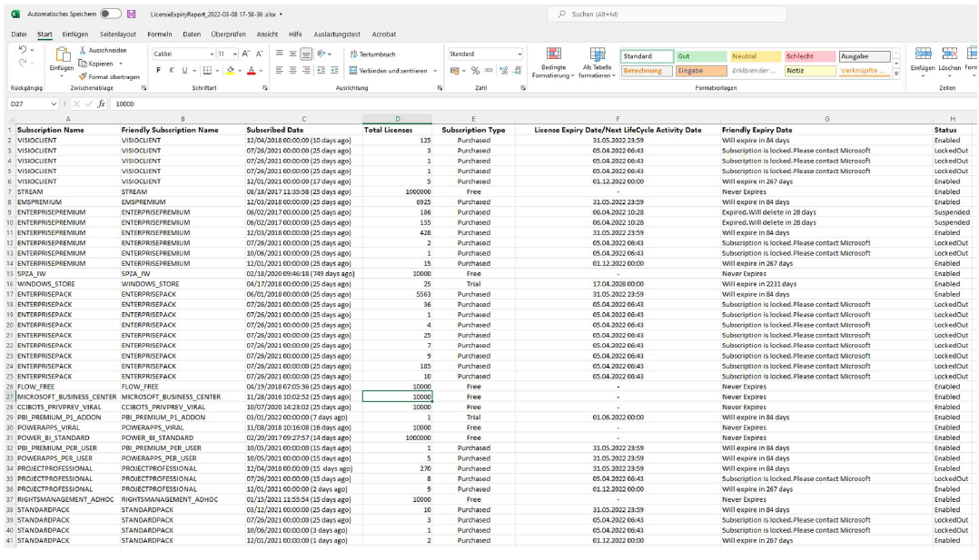This screenshot has height=560, width=979.
Task: Increase font size with the larger A
Action: (246, 54)
